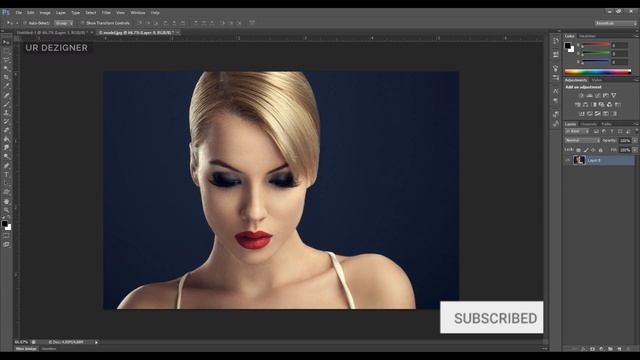Toggle lock transparent pixels icon
Image resolution: width=640 pixels, height=360 pixels.
pos(578,150)
